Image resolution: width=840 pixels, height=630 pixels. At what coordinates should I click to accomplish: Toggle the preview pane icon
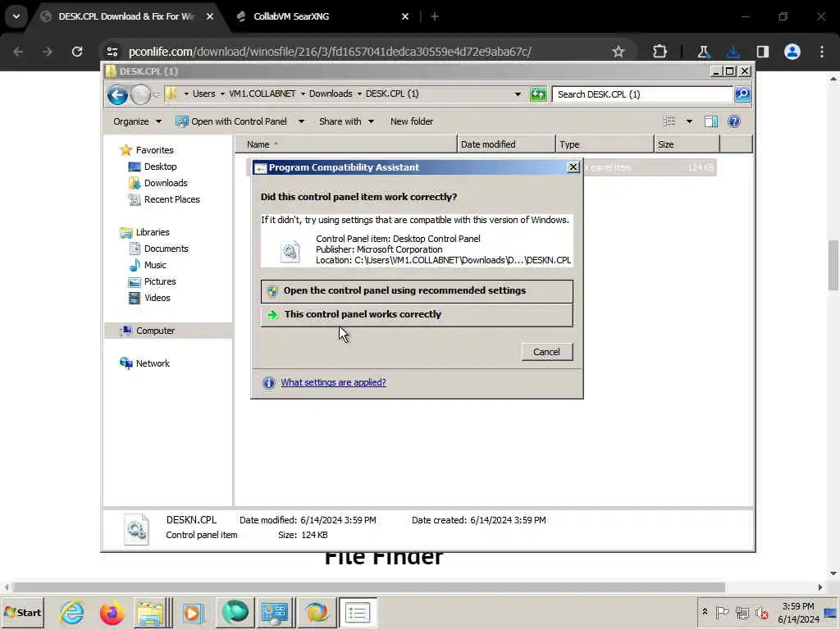tap(711, 121)
